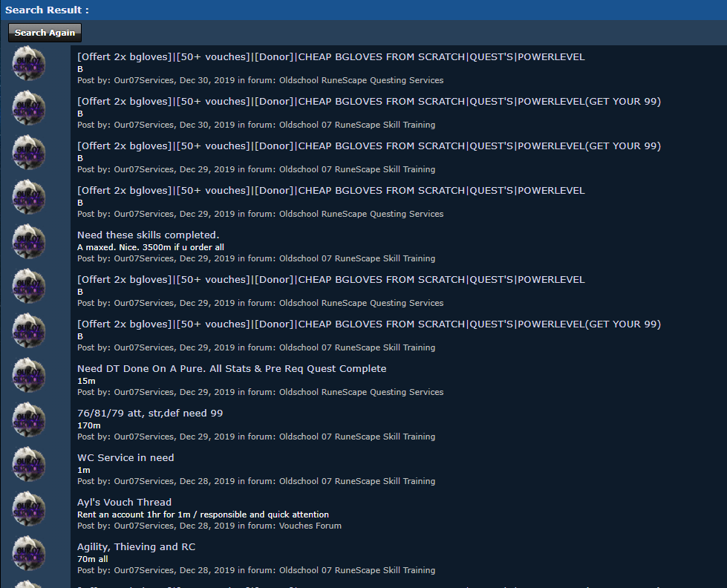Screen dimensions: 727x588
Task: Click the 'Dec 29, 2019' date on '76/81/79 att' post
Action: coord(207,437)
